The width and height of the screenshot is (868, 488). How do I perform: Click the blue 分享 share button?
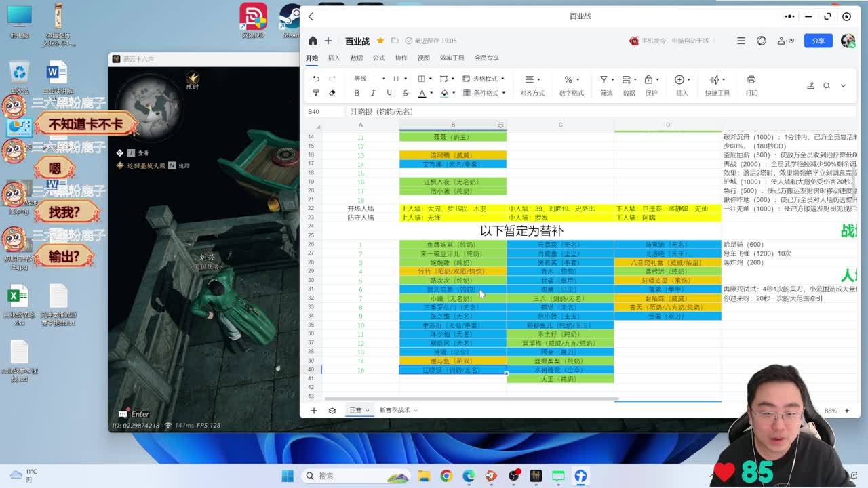(x=818, y=41)
